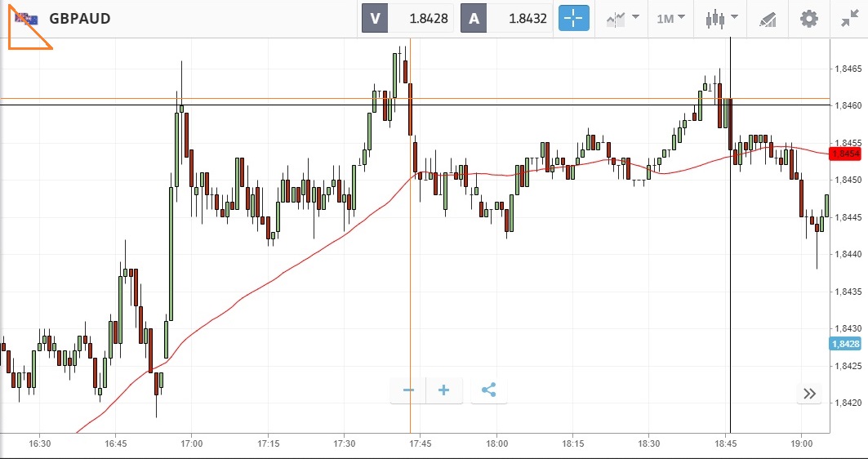Click the 1.8460 price axis label
The height and width of the screenshot is (459, 868).
845,105
